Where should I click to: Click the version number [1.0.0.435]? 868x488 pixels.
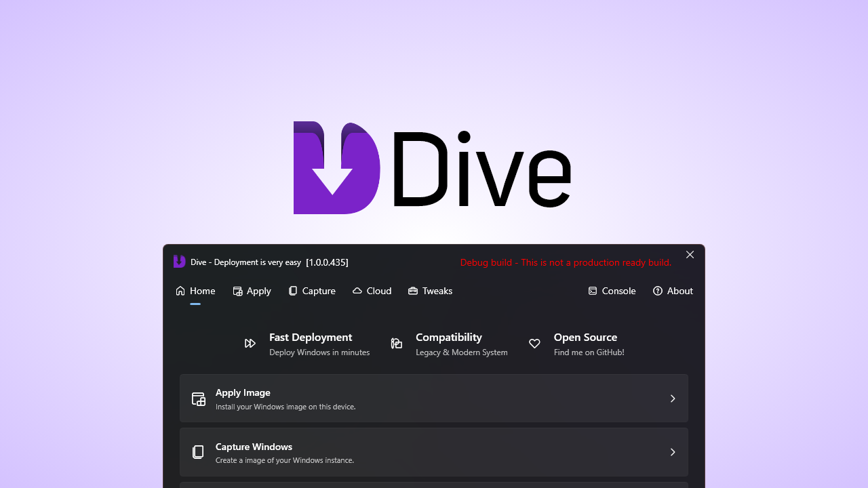coord(327,262)
